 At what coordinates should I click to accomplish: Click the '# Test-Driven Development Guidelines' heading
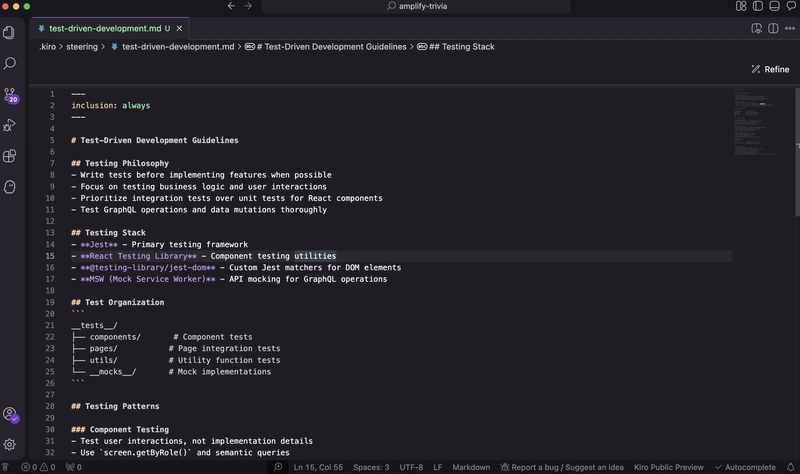click(155, 140)
